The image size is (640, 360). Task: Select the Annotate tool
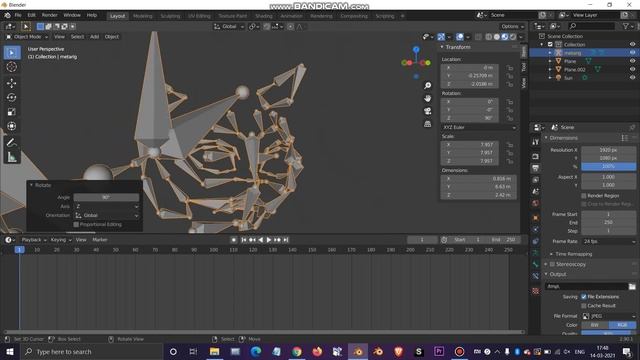tap(12, 142)
